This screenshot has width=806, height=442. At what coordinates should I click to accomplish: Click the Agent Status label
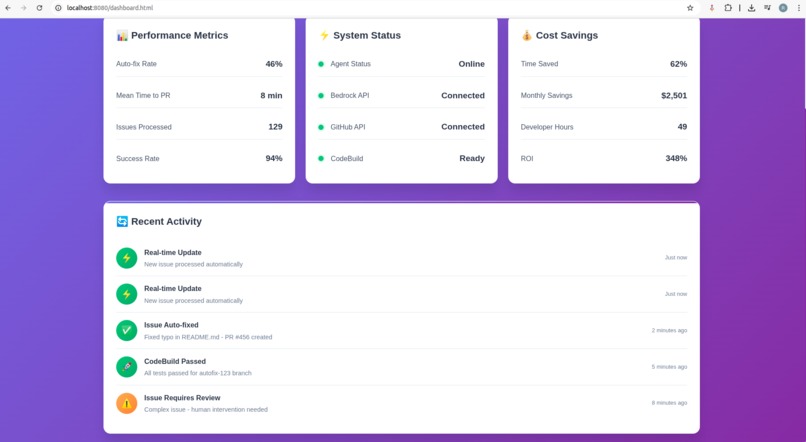[x=351, y=64]
